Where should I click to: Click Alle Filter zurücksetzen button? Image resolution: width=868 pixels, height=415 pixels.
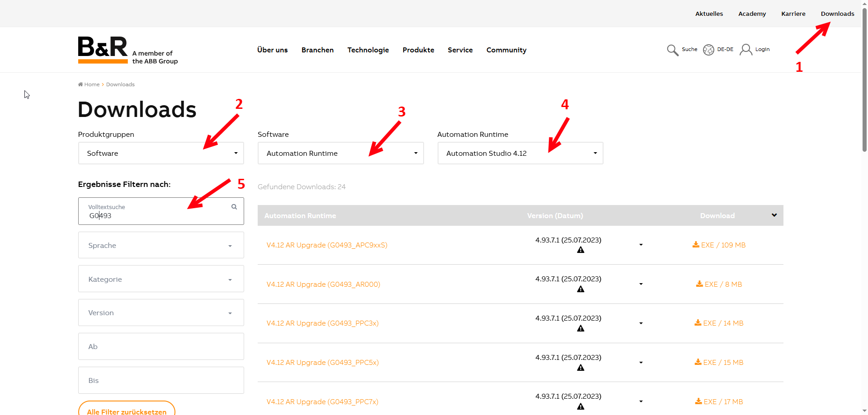coord(127,409)
